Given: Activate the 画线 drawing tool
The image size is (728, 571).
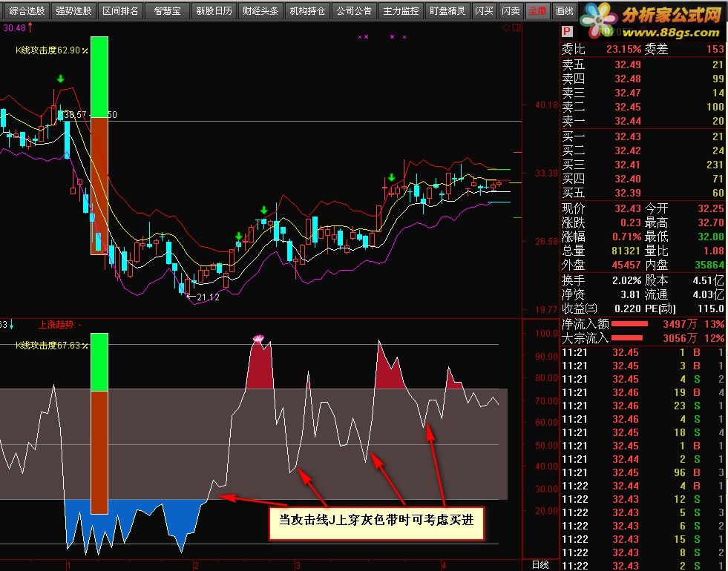Looking at the screenshot, I should (565, 10).
